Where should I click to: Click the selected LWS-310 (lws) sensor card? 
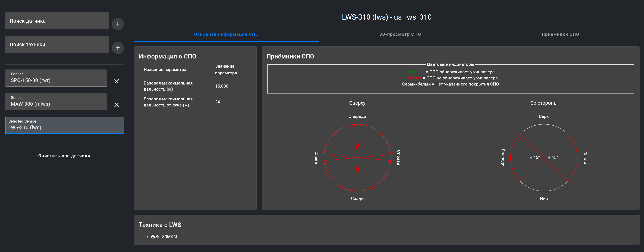(64, 125)
